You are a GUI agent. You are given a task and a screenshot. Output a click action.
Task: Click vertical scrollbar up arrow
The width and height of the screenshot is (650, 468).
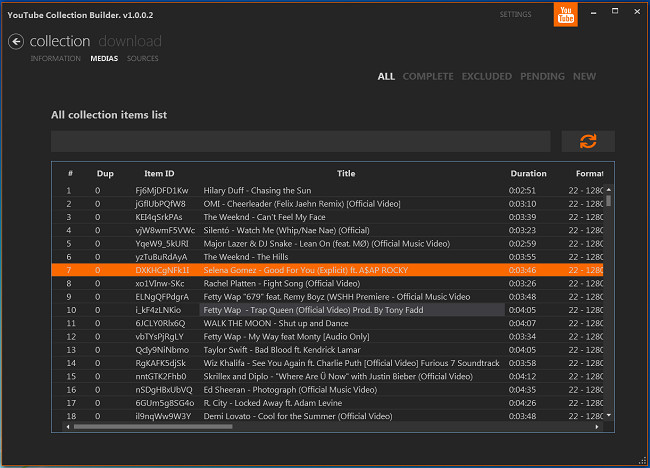[x=609, y=189]
